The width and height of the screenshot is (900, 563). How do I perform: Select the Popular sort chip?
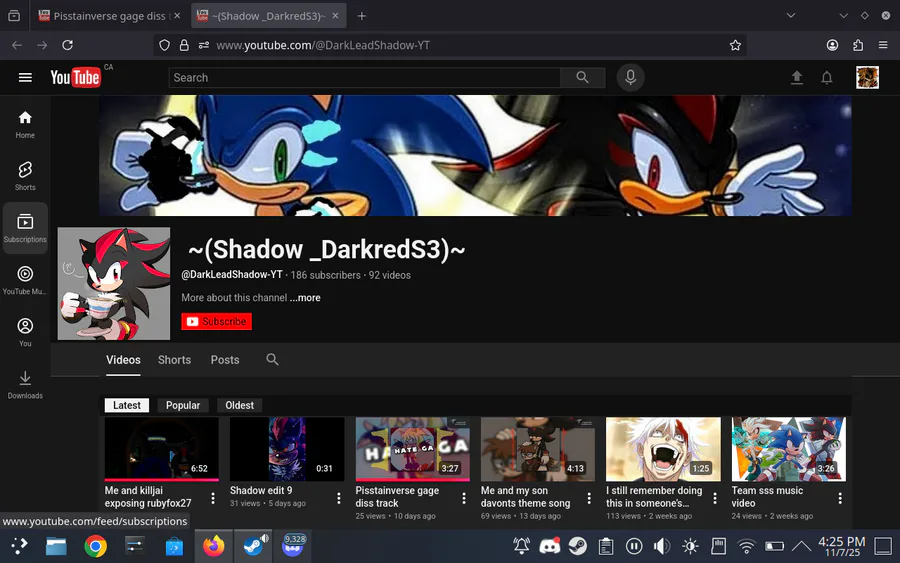pyautogui.click(x=183, y=405)
